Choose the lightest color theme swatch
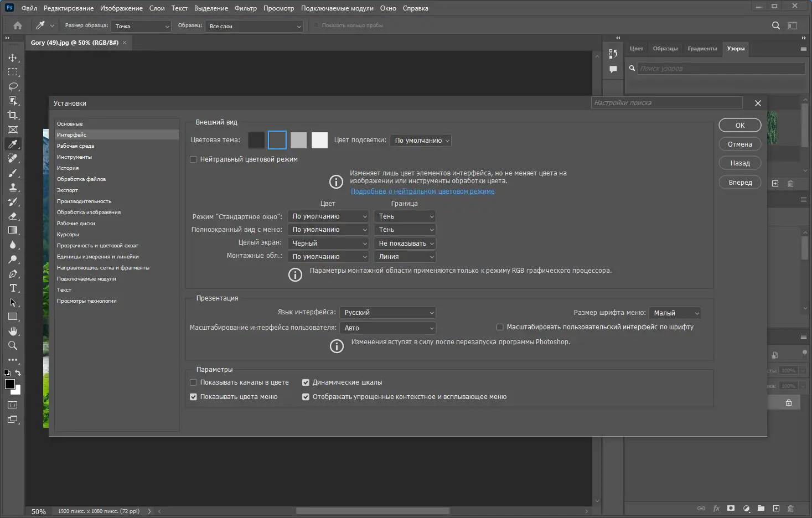The height and width of the screenshot is (518, 812). point(319,141)
